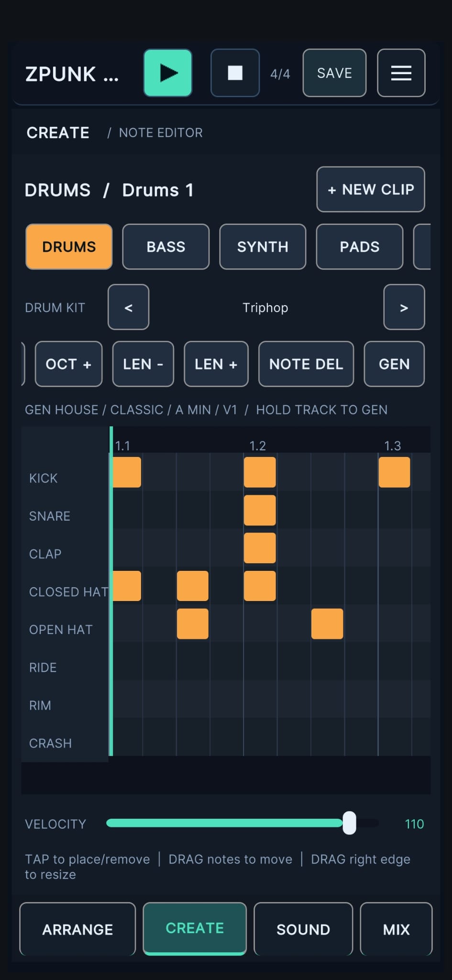Screen dimensions: 452x980
Task: Remove the CLAP note at beat 1.2
Action: 260,548
